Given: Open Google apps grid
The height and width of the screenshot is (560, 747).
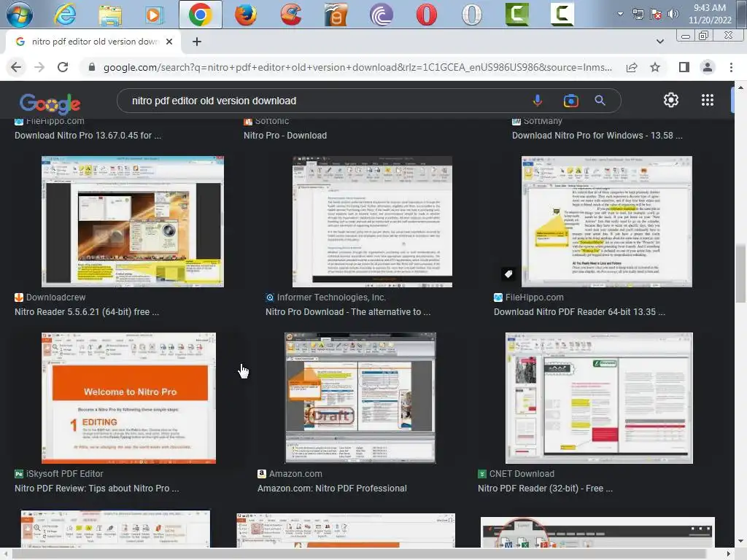Looking at the screenshot, I should (x=708, y=100).
